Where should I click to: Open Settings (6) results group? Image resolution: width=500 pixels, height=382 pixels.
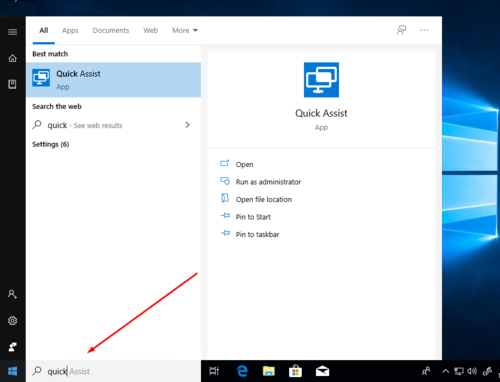click(x=51, y=144)
